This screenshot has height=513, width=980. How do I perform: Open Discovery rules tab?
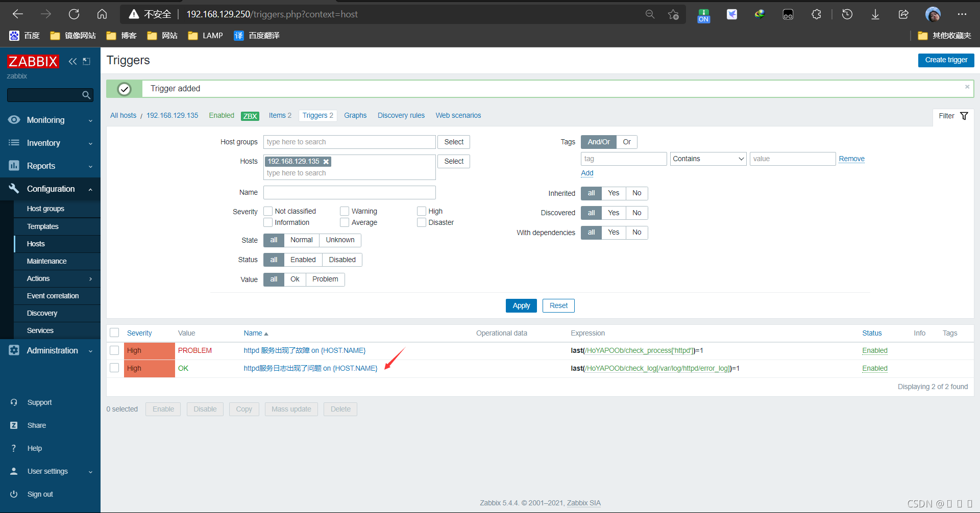click(401, 115)
